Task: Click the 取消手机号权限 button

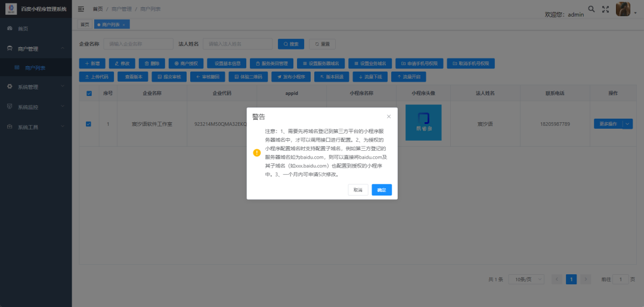Action: [x=470, y=64]
